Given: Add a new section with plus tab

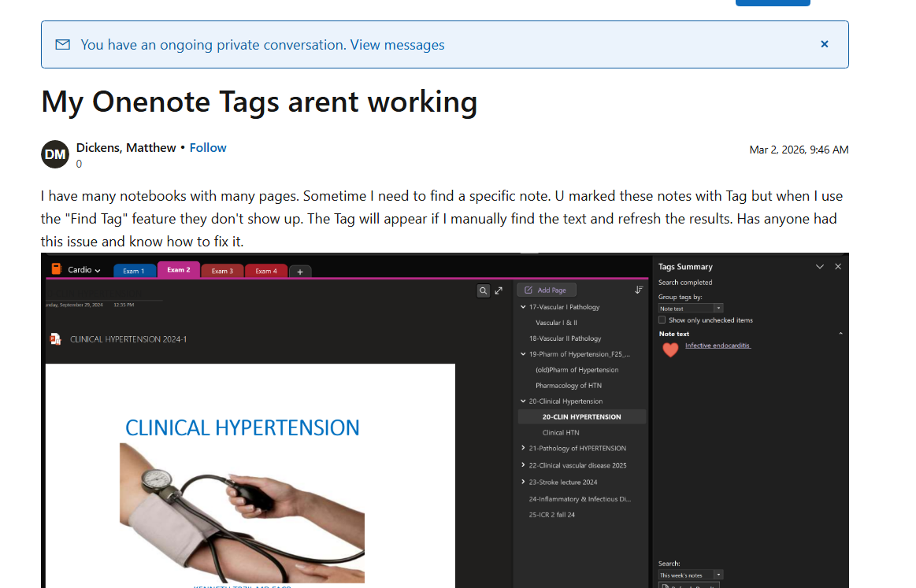Looking at the screenshot, I should coord(300,272).
